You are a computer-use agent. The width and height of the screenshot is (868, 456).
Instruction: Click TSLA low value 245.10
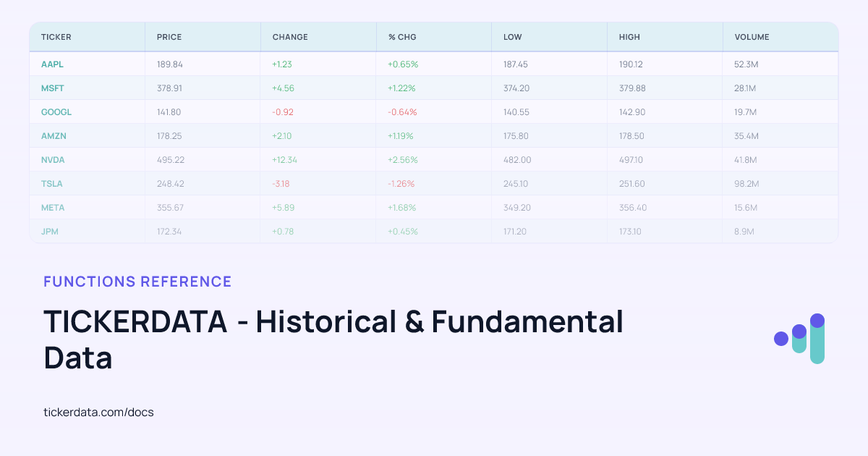click(x=516, y=183)
